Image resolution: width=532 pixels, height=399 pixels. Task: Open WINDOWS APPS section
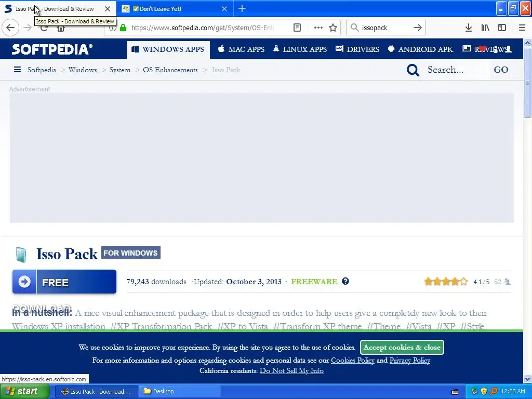(168, 49)
